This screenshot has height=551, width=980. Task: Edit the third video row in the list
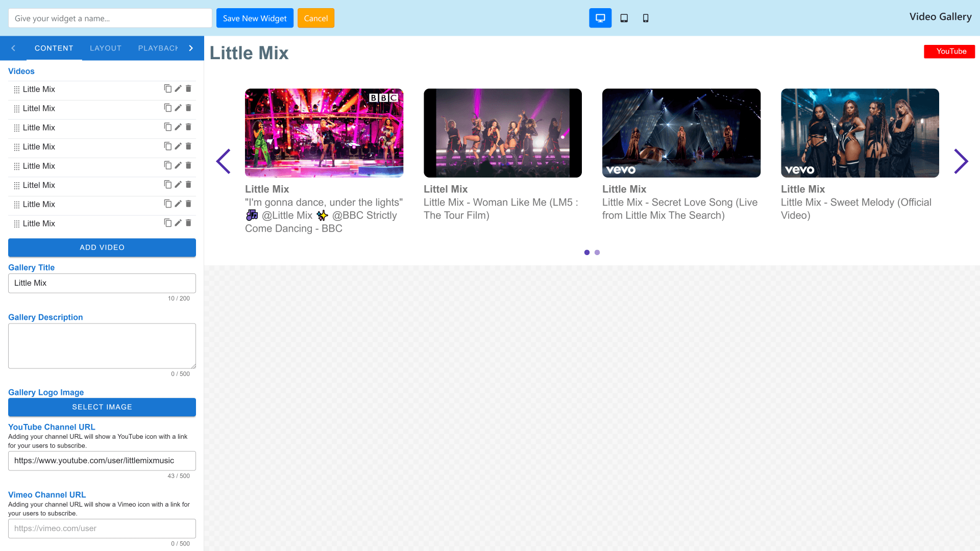(178, 127)
